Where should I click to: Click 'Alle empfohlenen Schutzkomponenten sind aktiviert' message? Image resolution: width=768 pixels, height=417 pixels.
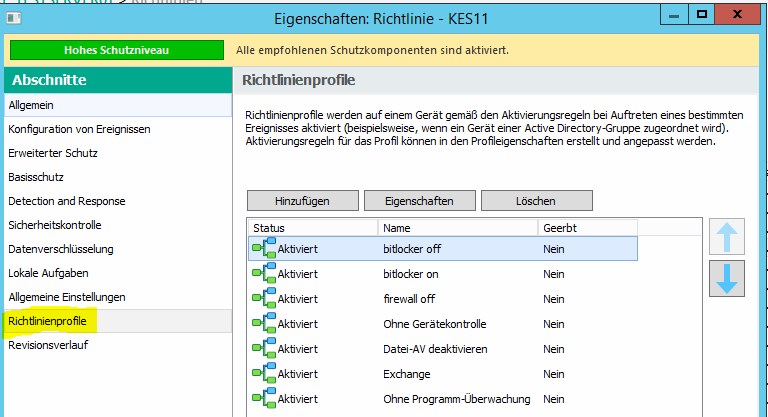tap(372, 50)
